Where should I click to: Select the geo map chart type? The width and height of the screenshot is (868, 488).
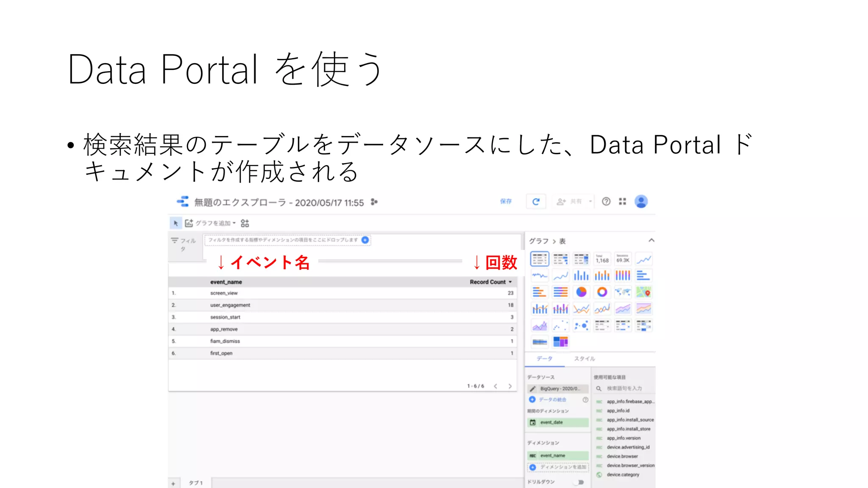623,292
